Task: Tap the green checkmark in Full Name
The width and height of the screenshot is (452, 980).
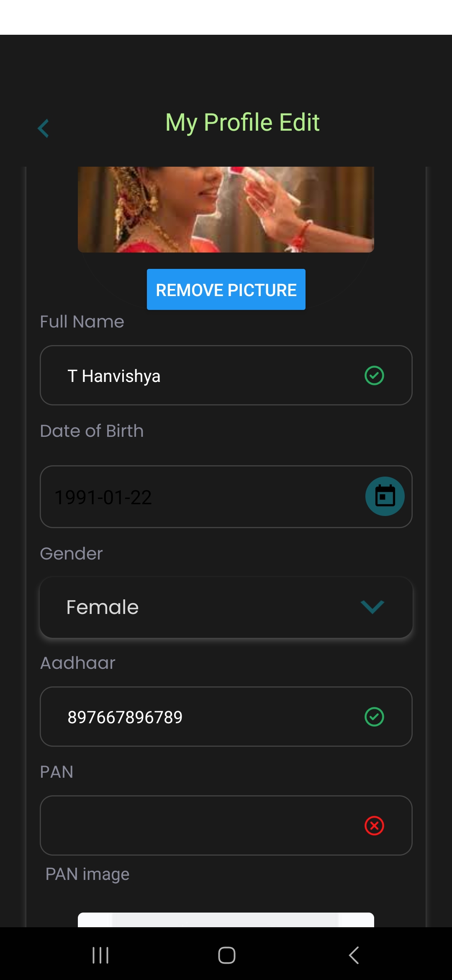Action: coord(374,375)
